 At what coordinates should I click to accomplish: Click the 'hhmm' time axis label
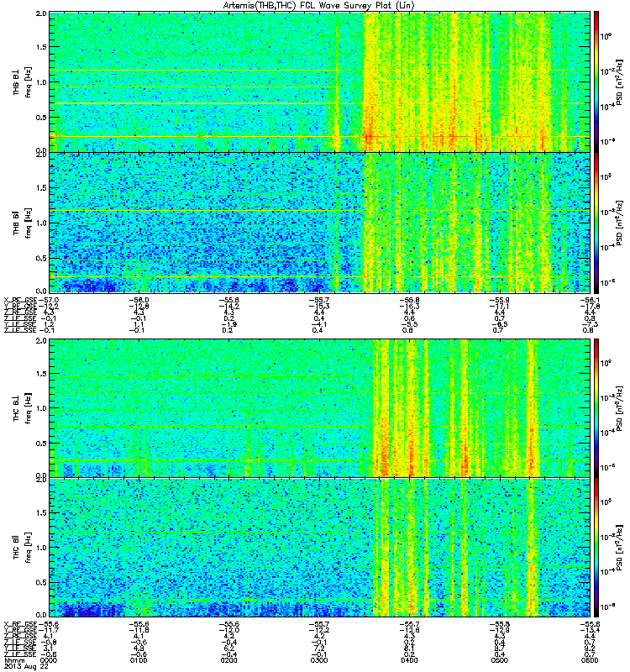coord(13,660)
